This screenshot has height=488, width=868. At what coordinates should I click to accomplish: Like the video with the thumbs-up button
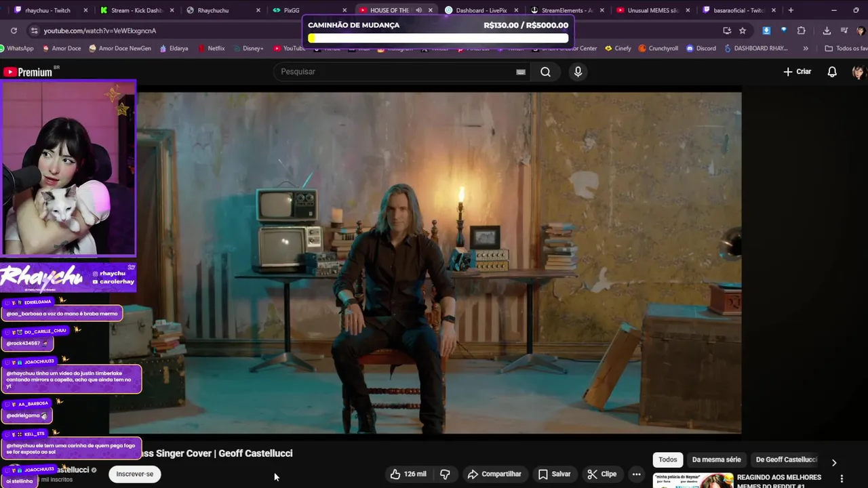(x=408, y=474)
